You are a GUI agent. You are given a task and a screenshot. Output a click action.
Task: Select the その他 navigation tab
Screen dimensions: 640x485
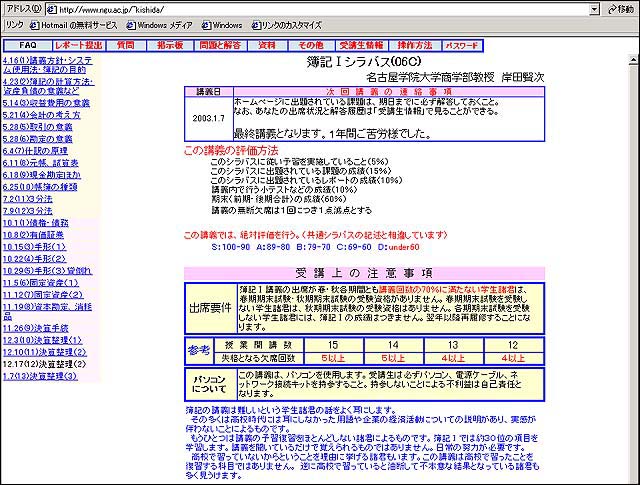point(311,45)
